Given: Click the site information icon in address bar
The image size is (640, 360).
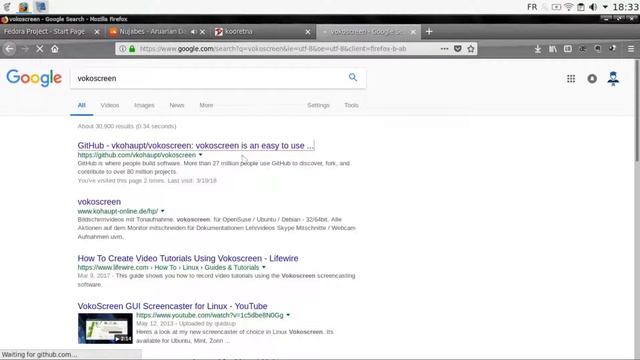Looking at the screenshot, I should tap(122, 49).
